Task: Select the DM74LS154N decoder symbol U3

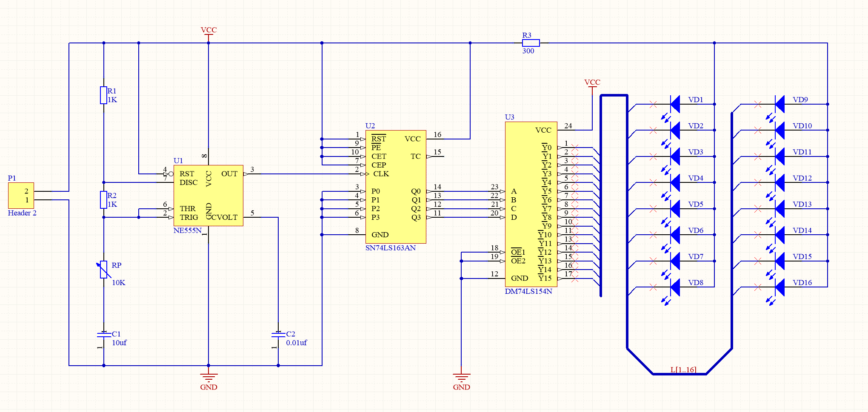Action: coord(531,204)
